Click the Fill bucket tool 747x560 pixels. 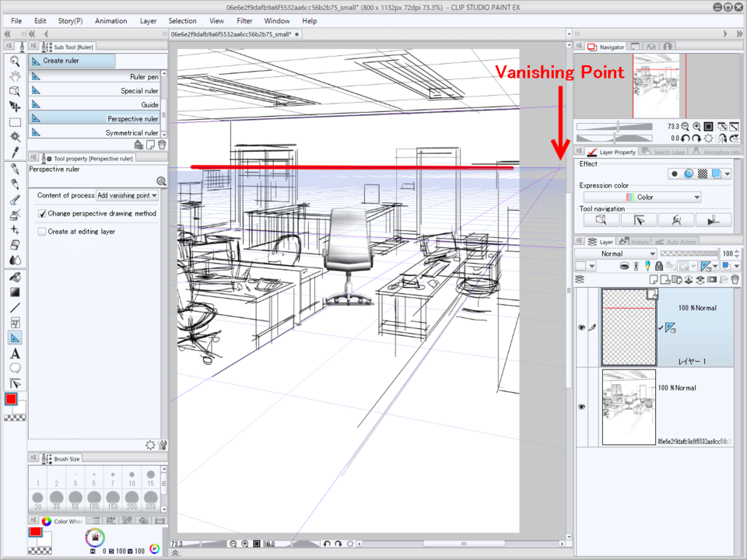coord(15,278)
